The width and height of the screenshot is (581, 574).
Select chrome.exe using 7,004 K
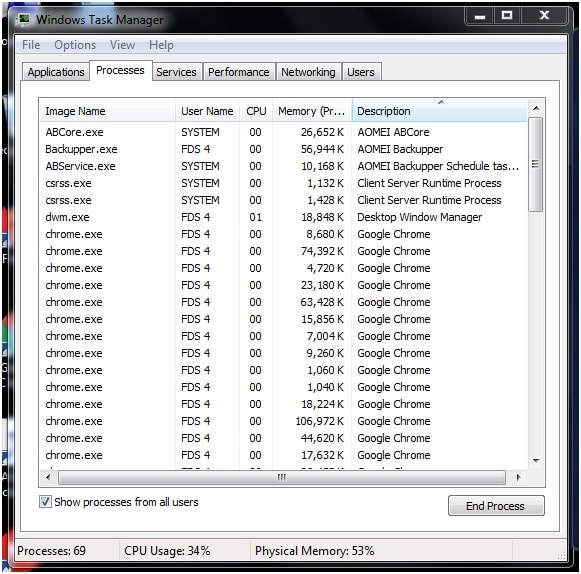click(x=283, y=336)
